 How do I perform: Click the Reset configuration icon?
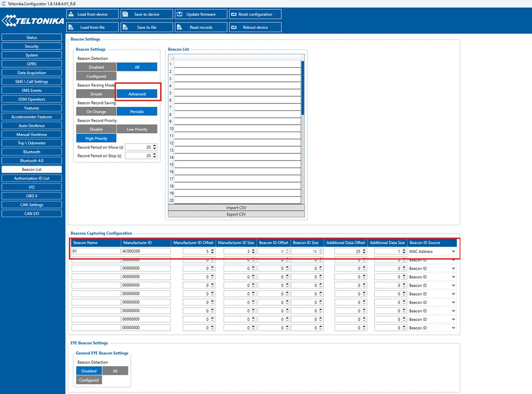click(x=234, y=14)
